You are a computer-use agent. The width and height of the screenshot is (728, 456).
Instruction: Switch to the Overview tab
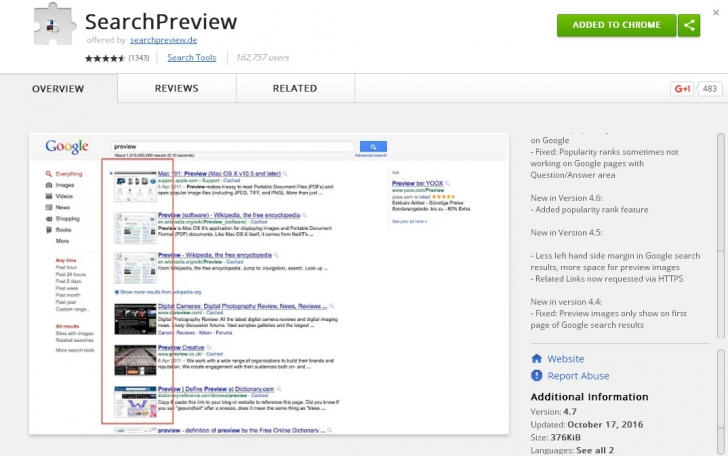[x=58, y=89]
